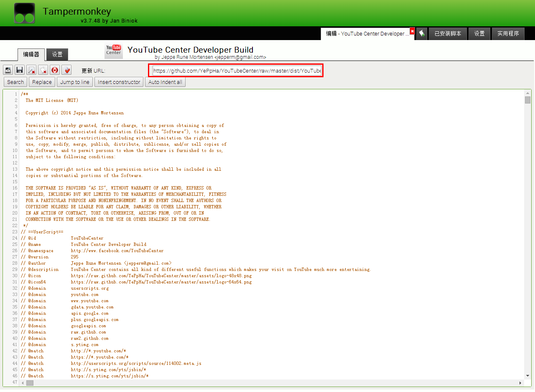Click the '@match http://s.ytimg.com/yts/jsbin/*' line
Image resolution: width=535 pixels, height=392 pixels.
[83, 369]
